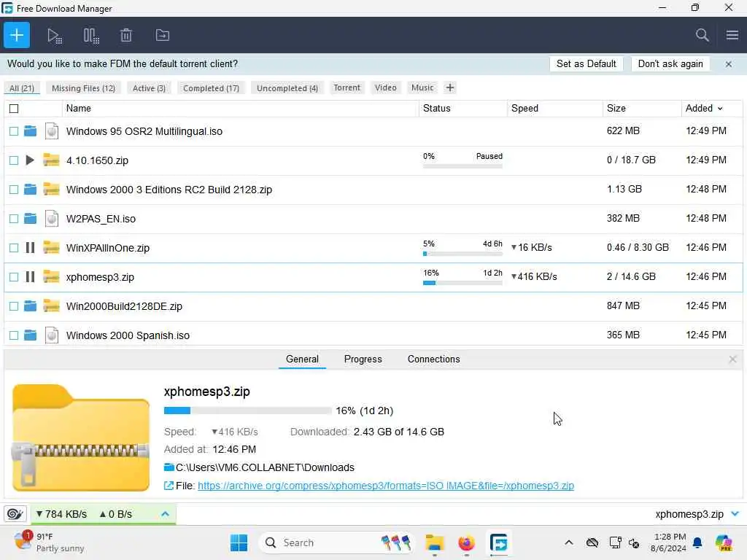
Task: Click the delete (trash) toolbar icon
Action: [x=126, y=35]
